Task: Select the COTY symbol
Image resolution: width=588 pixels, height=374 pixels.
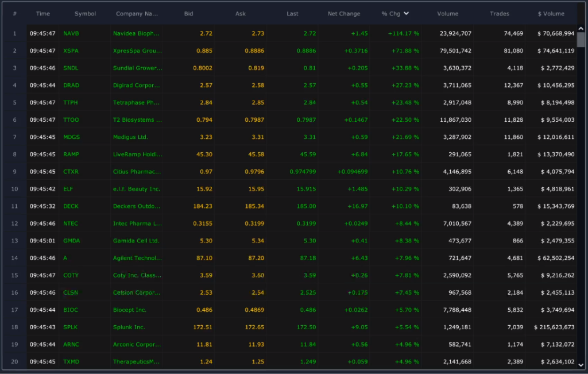Action: tap(71, 275)
